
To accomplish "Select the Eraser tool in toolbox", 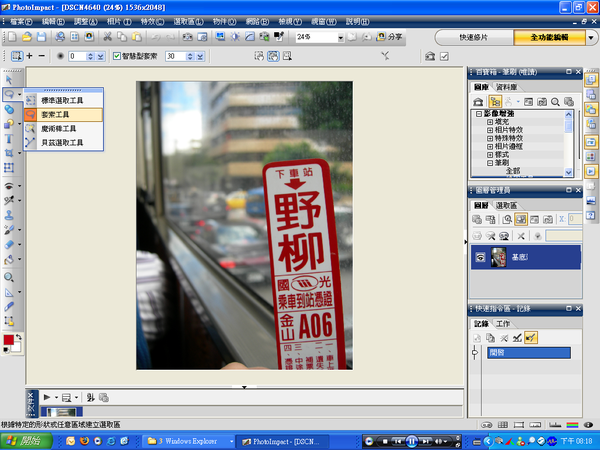I will (x=9, y=244).
